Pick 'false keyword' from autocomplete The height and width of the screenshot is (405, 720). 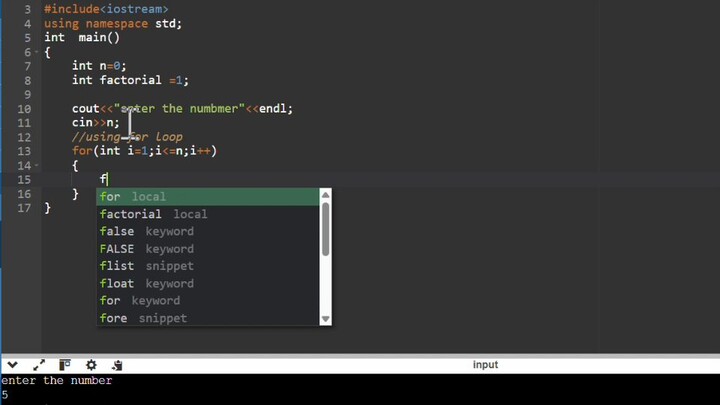(208, 231)
